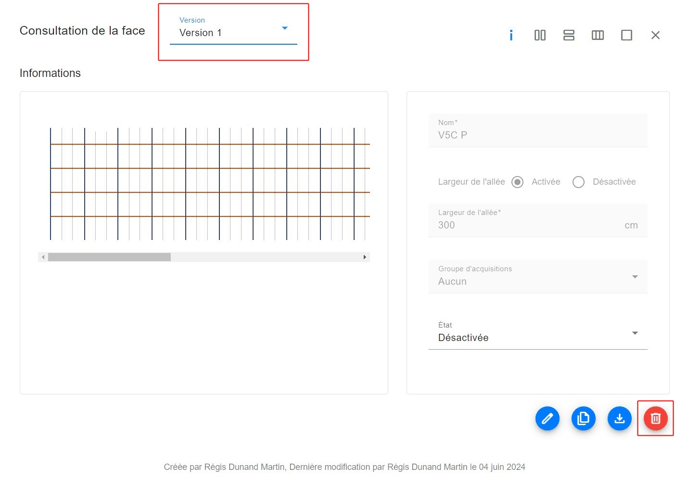
Task: Select the Activée radio button
Action: [518, 182]
